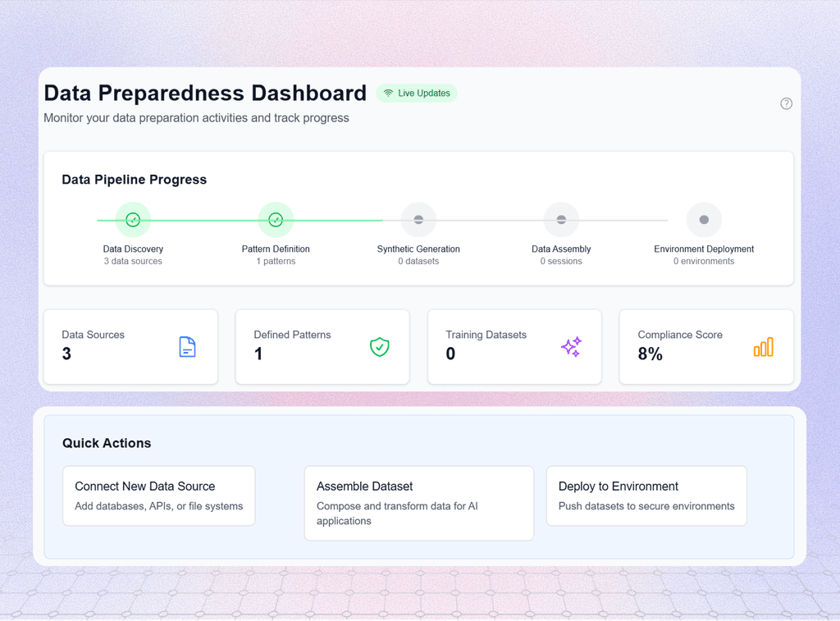The image size is (840, 621).
Task: Click the '3 data sources' label
Action: point(132,261)
